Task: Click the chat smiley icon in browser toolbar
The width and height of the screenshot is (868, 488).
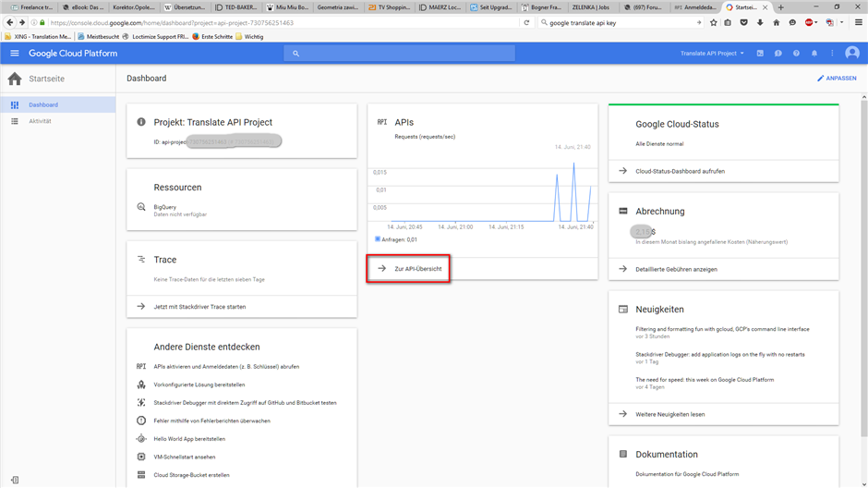Action: (x=792, y=23)
